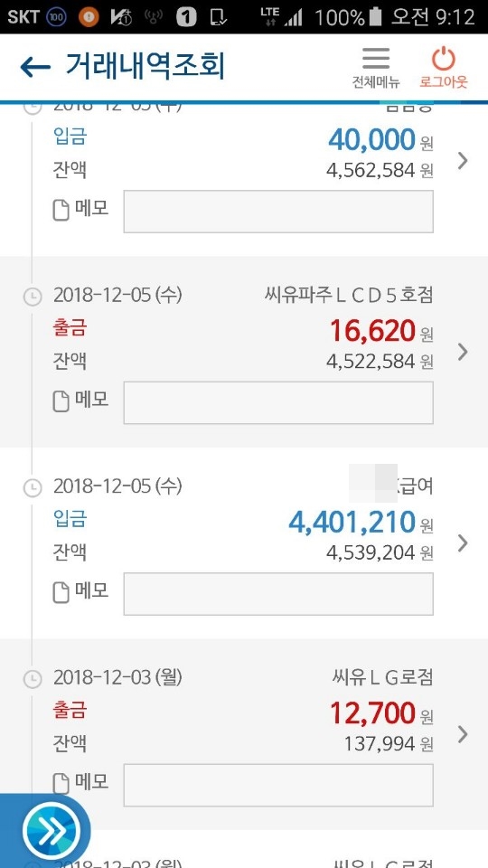Tap clock icon beside 씨유파주LCD5호점 date
488x868 pixels.
coord(33,297)
